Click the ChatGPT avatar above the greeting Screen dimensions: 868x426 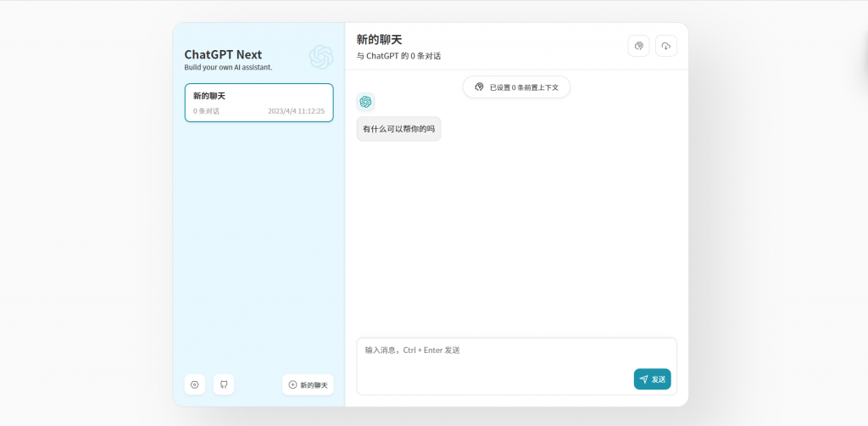(365, 102)
